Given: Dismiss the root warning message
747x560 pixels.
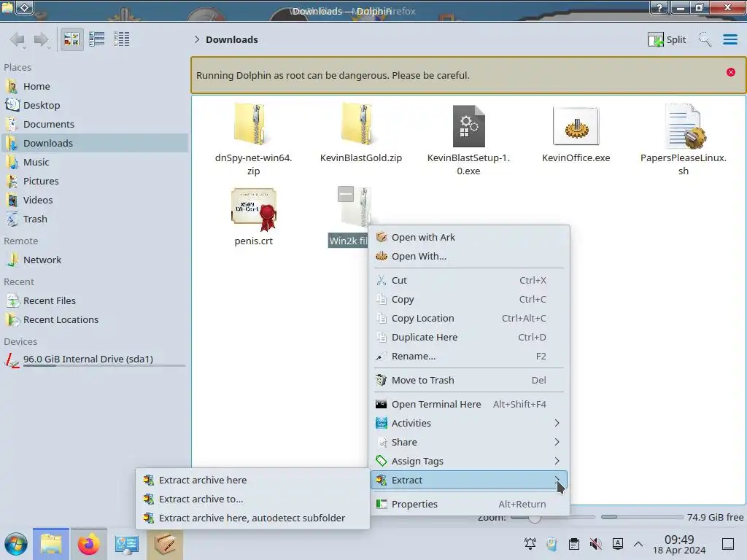Looking at the screenshot, I should 731,72.
